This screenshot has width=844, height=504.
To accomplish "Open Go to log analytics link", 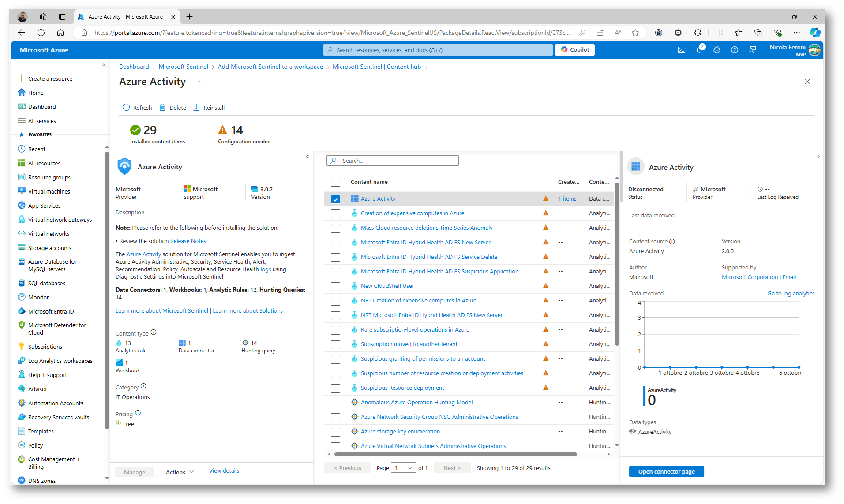I will click(791, 293).
